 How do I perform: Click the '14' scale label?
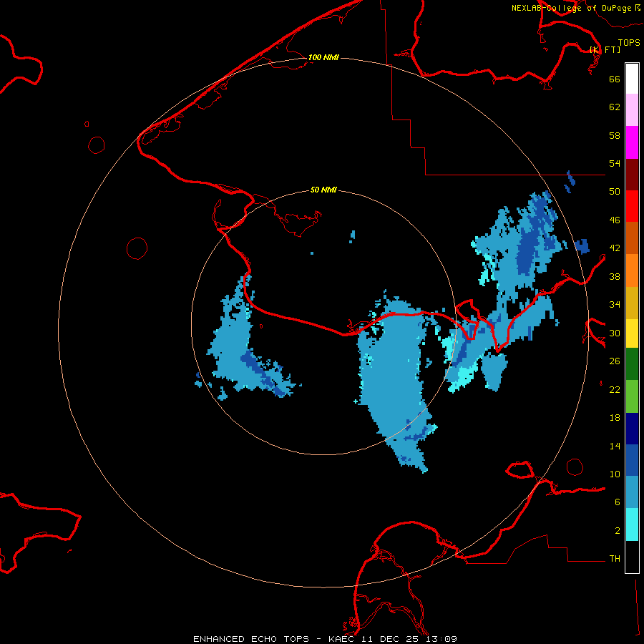615,446
